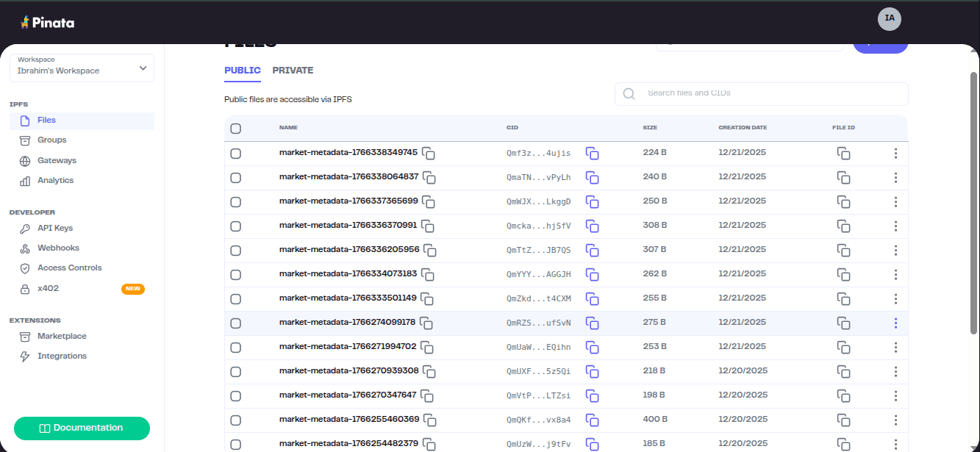Switch to the PRIVATE tab

pyautogui.click(x=293, y=71)
